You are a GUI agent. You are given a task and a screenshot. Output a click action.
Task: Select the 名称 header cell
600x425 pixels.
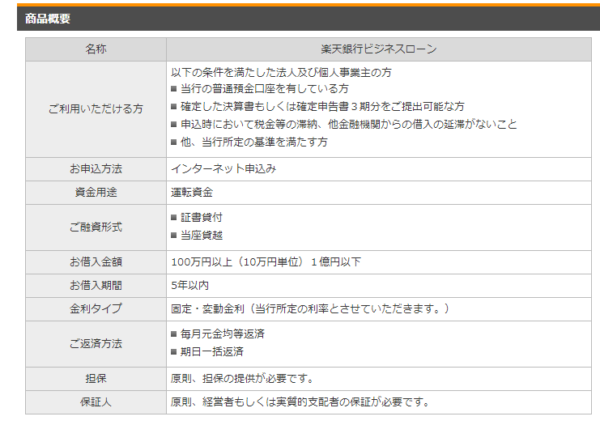(96, 49)
